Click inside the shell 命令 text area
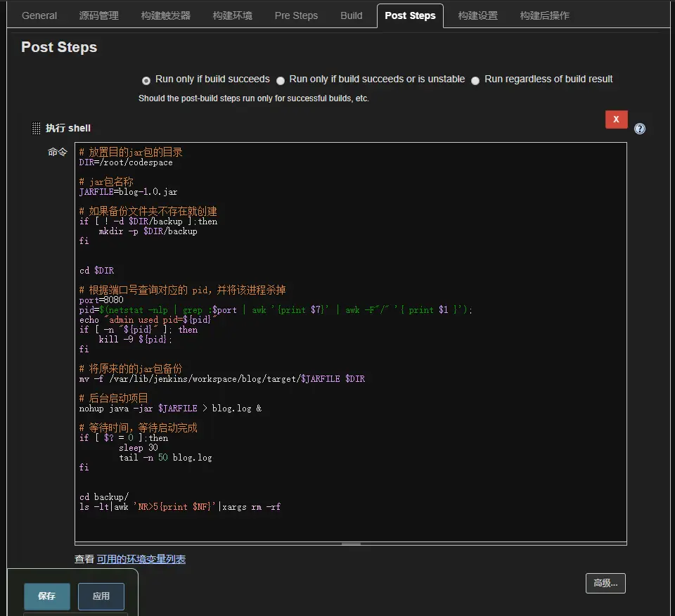Image resolution: width=675 pixels, height=616 pixels. [350, 342]
